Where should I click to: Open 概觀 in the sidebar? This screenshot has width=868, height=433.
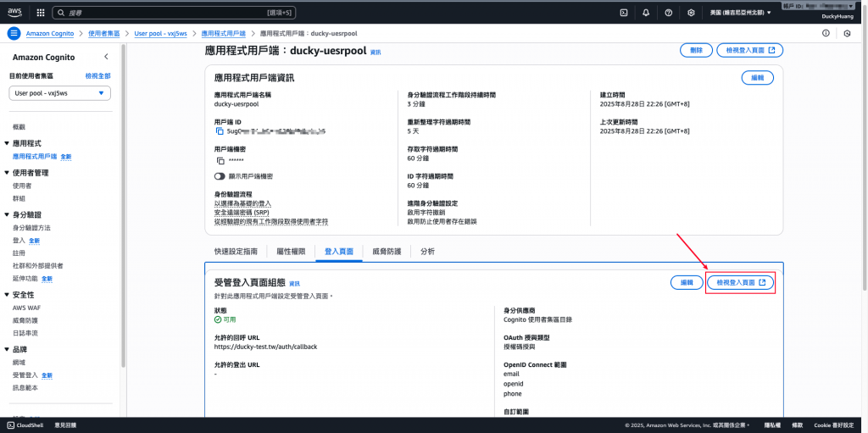[x=19, y=127]
